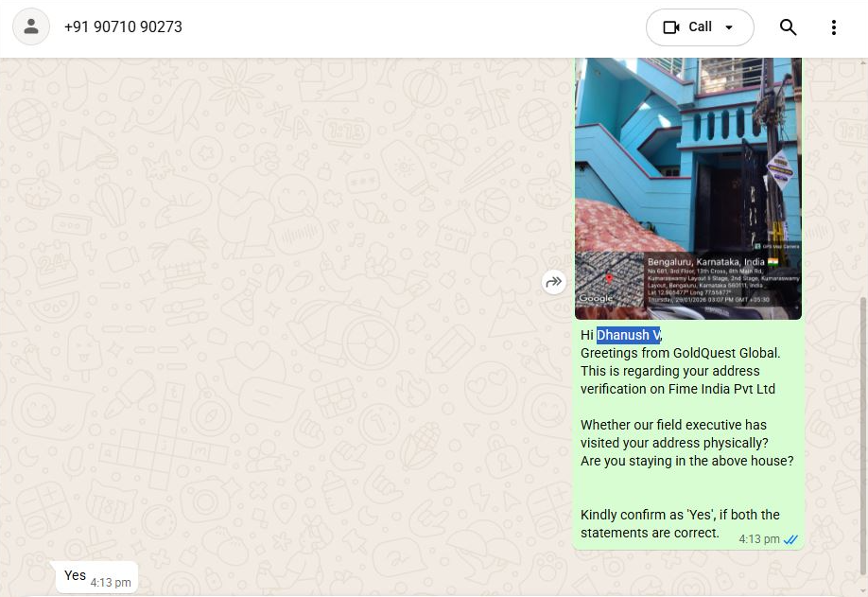This screenshot has width=868, height=597.
Task: Open search in this chat
Action: (x=788, y=27)
